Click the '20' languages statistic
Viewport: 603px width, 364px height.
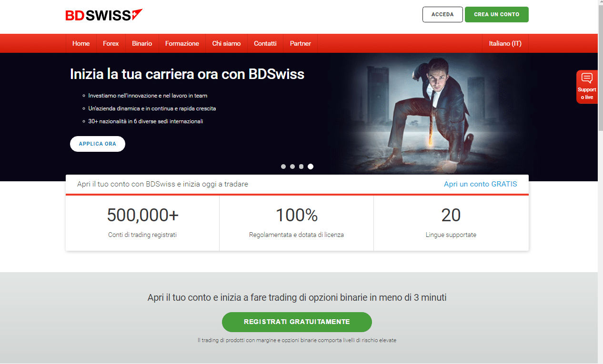coord(451,215)
